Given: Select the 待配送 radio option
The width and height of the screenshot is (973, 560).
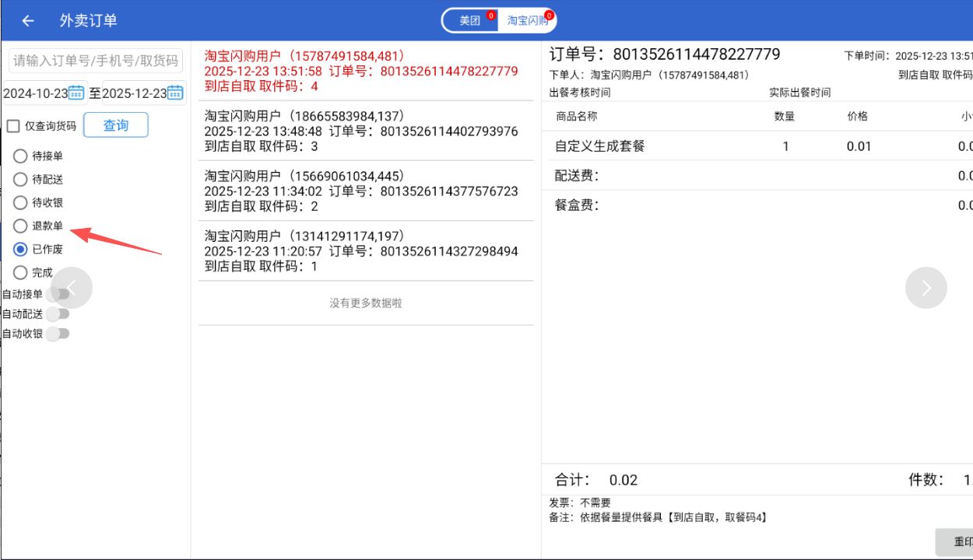Looking at the screenshot, I should [21, 180].
